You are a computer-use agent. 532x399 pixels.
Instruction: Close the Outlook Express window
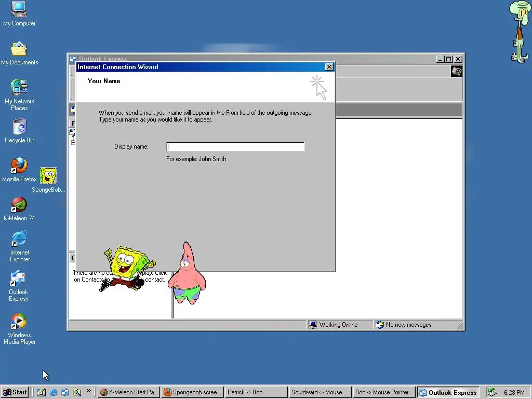tap(458, 59)
